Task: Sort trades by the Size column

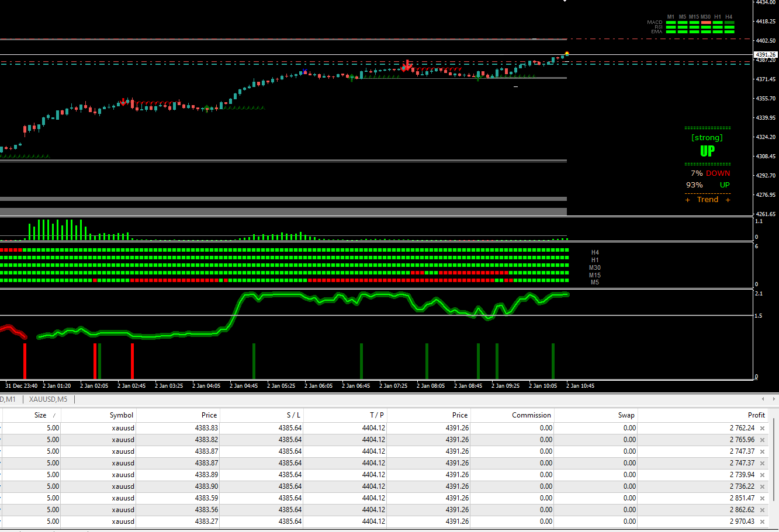Action: 40,415
